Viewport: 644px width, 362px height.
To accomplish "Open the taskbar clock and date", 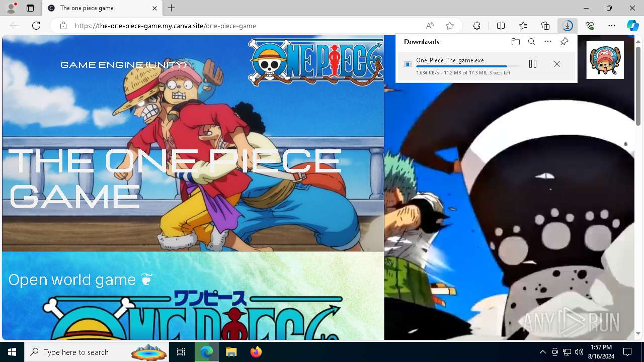I will pos(602,352).
